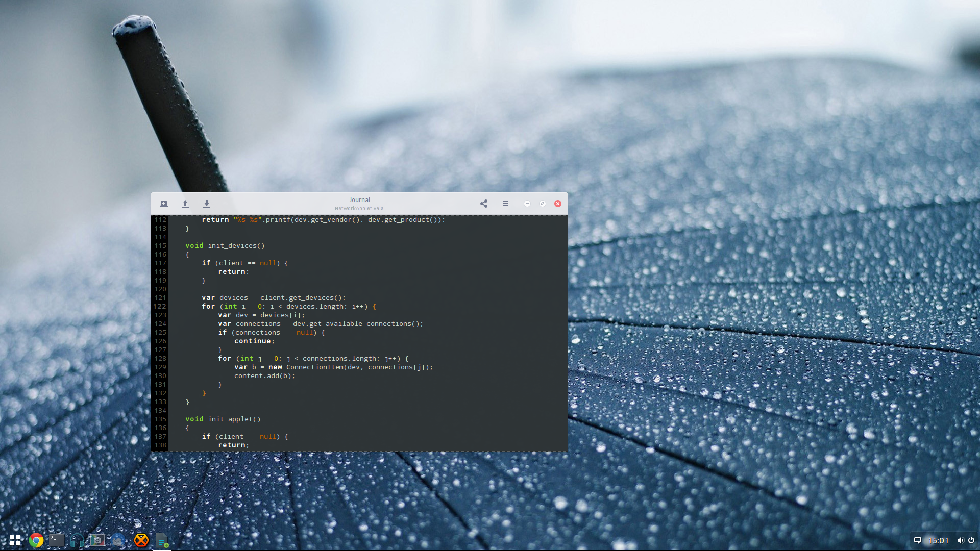Click the display notification tray icon
This screenshot has height=551, width=980.
(917, 540)
